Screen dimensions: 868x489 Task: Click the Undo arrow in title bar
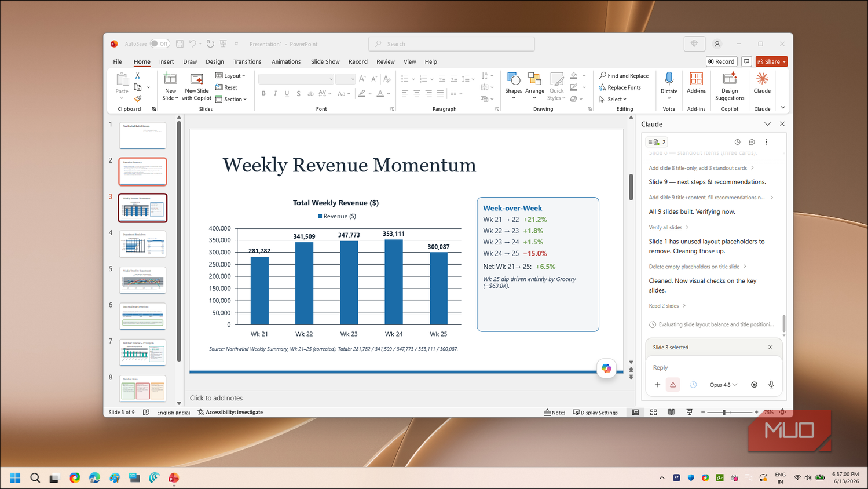click(x=193, y=44)
